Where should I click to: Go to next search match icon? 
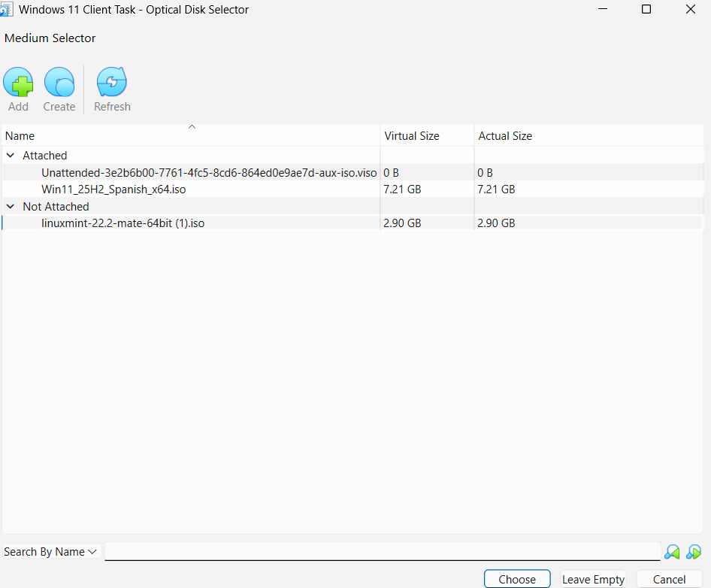coord(694,552)
